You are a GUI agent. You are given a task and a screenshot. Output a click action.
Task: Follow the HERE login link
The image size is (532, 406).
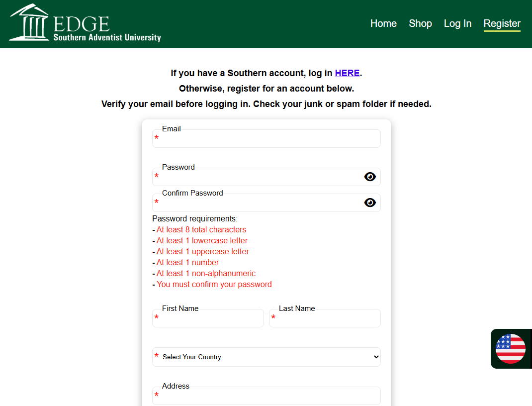pyautogui.click(x=347, y=73)
